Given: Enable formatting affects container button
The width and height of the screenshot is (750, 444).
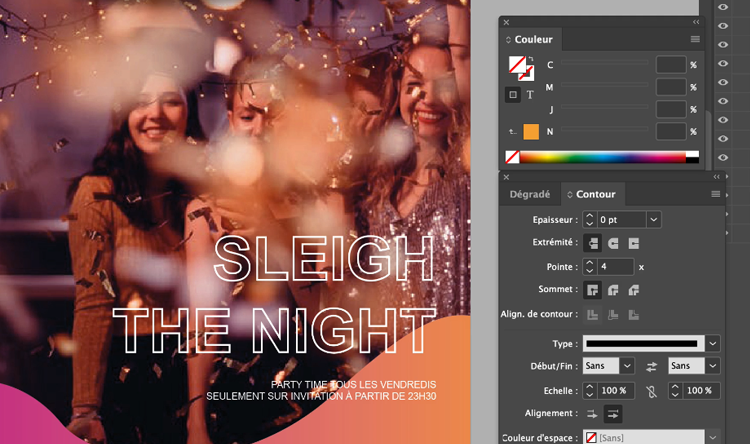Looking at the screenshot, I should point(513,95).
